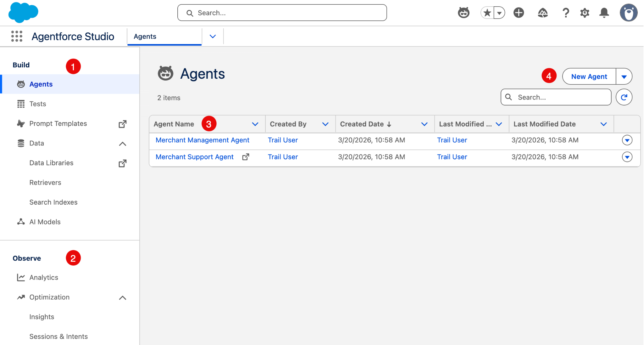The height and width of the screenshot is (345, 644).
Task: Open the Trailhead guidance icon
Action: pos(543,13)
